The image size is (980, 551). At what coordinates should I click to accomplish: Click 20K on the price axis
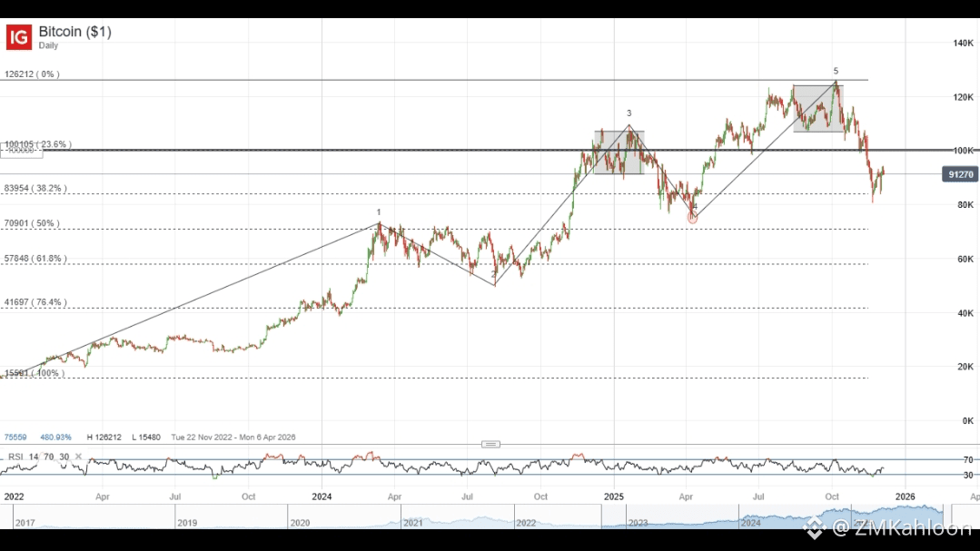click(965, 367)
